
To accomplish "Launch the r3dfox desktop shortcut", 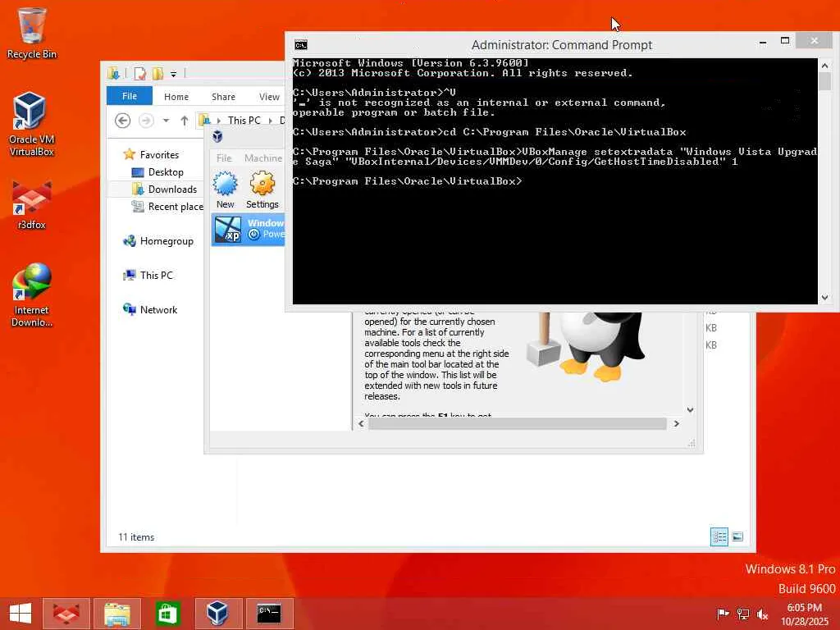I will (x=31, y=206).
